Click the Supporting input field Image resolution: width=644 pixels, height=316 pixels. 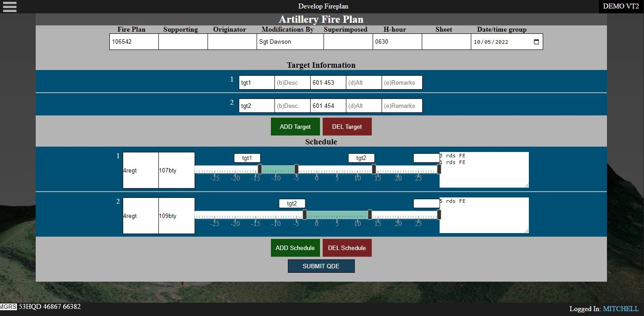coord(183,42)
